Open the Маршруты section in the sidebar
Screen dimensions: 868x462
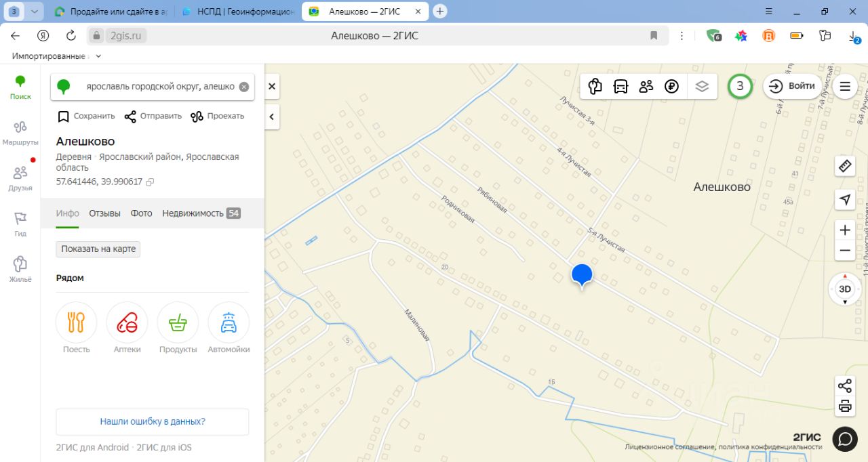point(20,133)
